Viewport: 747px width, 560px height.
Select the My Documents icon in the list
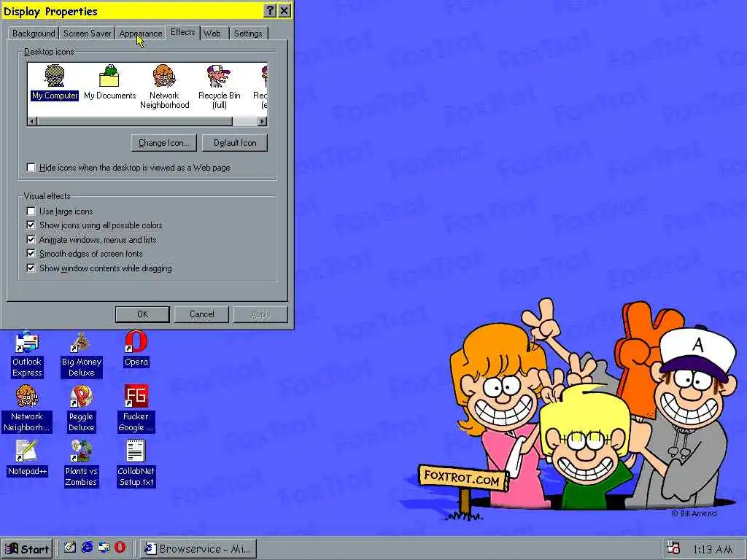pyautogui.click(x=109, y=82)
